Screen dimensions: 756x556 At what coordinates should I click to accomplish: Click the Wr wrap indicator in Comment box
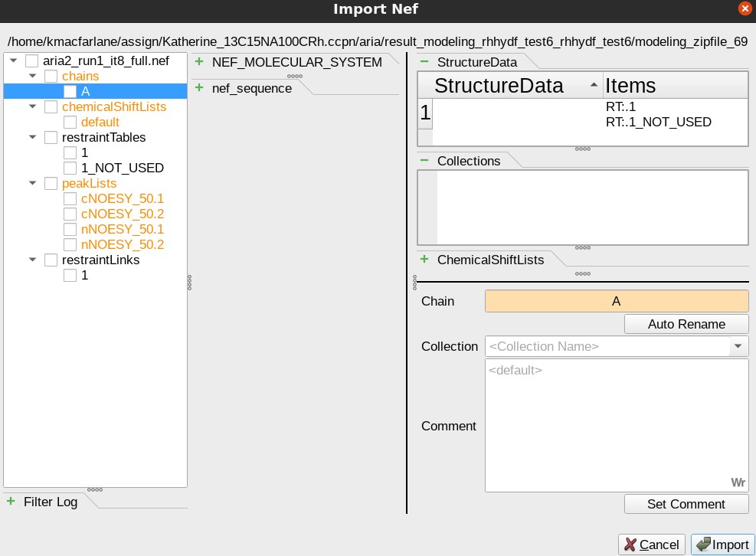point(738,482)
